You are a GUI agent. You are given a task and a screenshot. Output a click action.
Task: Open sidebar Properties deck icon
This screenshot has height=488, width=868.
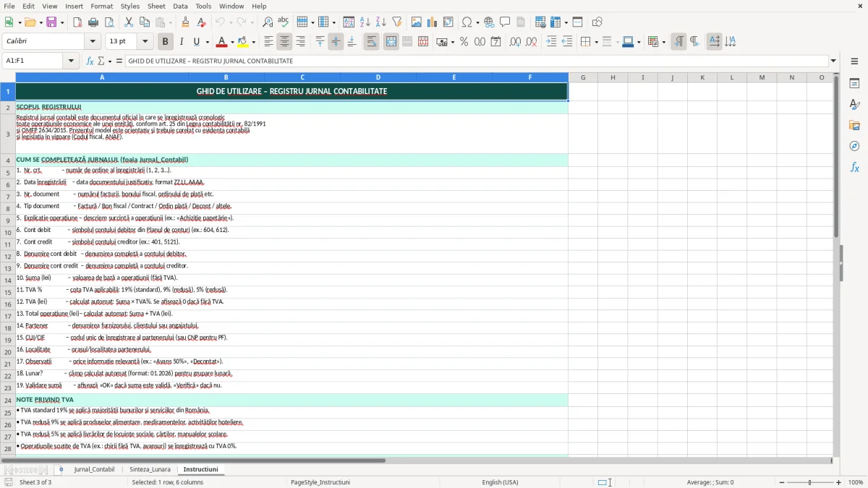coord(854,84)
